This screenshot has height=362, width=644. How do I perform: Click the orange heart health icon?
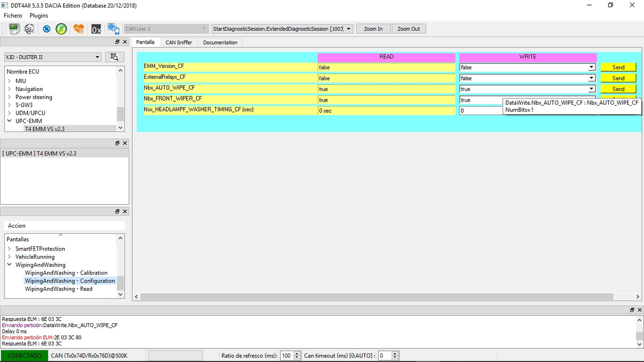(78, 29)
